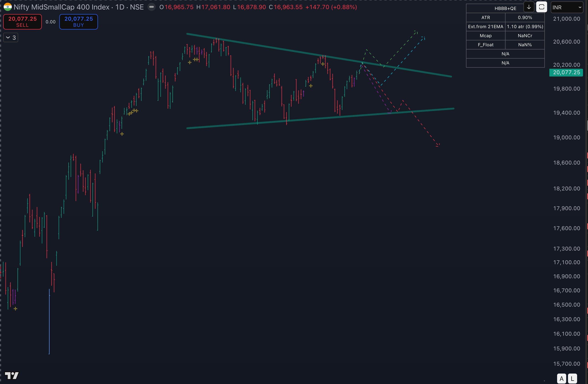This screenshot has height=384, width=588.
Task: Expand the collapsed indicator legend showing 3
Action: (11, 37)
